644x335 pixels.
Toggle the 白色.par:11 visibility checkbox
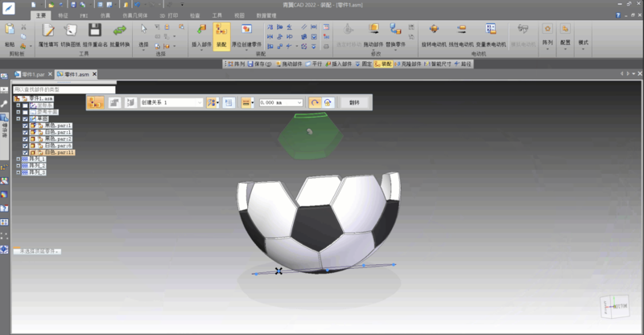tap(26, 151)
